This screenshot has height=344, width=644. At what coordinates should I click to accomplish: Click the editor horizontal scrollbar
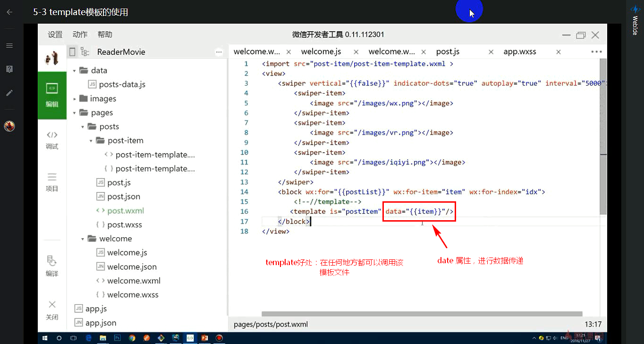tap(422, 314)
